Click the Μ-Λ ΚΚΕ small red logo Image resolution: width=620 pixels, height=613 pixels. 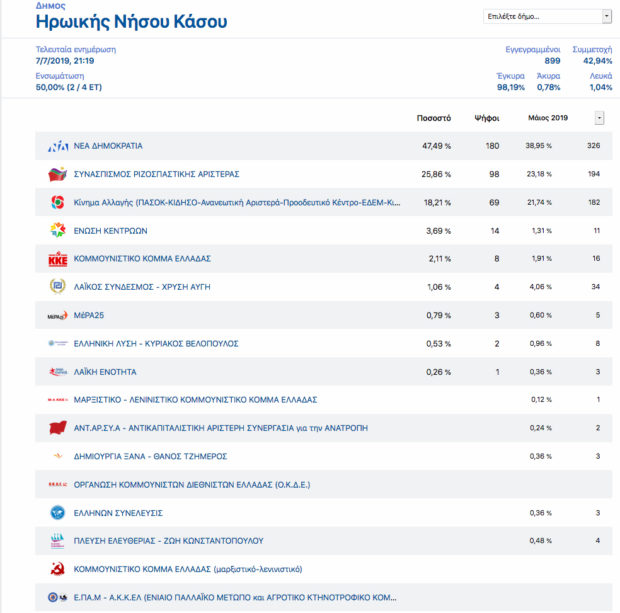58,400
